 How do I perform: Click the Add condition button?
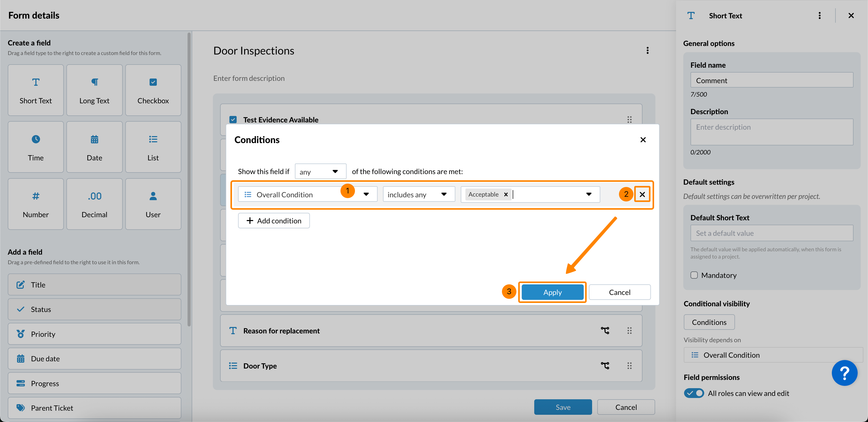click(274, 221)
